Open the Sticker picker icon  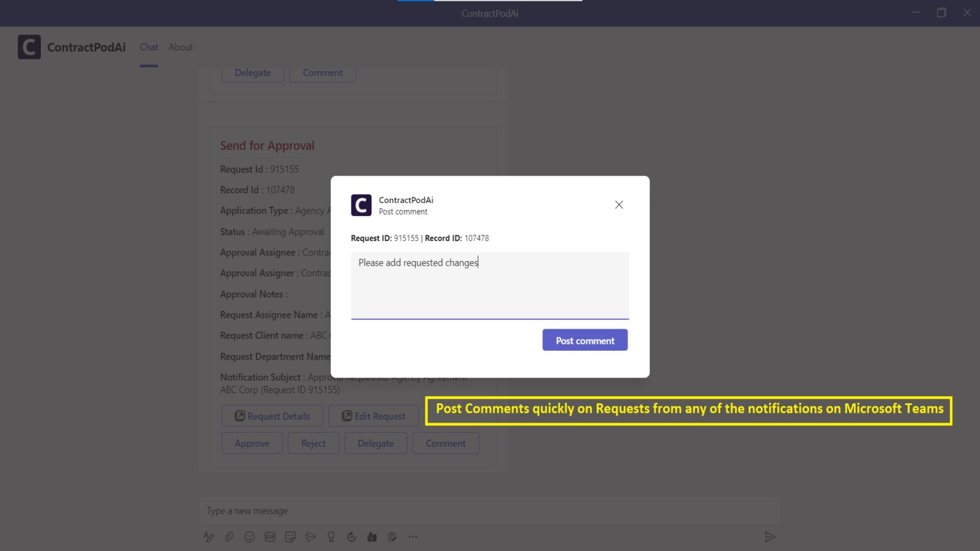(291, 537)
